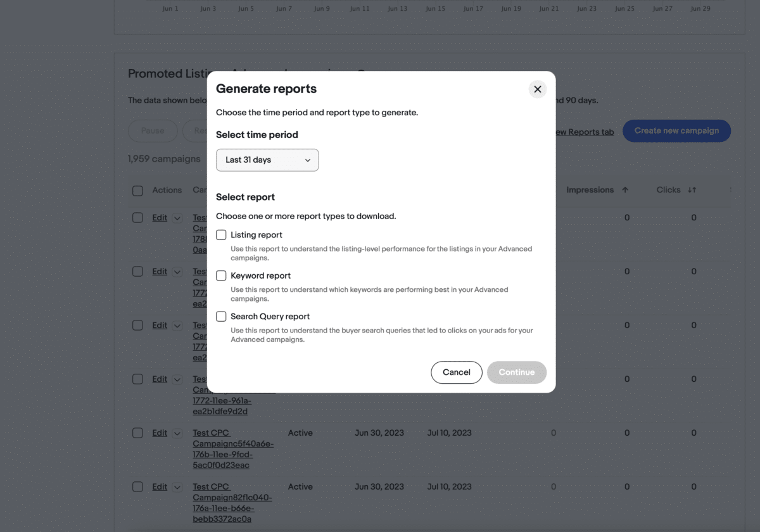Click the Impressions column header
760x532 pixels.
pos(590,190)
